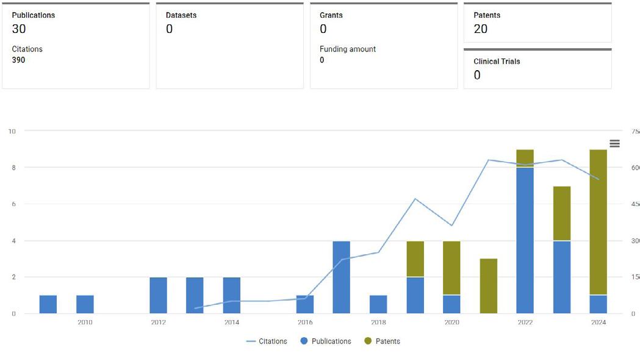Click the 2024 x-axis label
The width and height of the screenshot is (640, 364).
599,323
